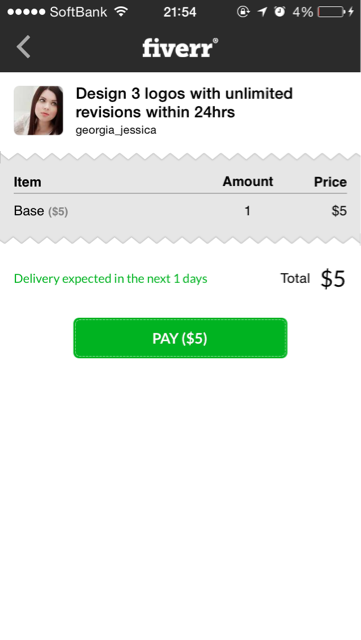This screenshot has width=361, height=640.
Task: Tap the location arrow status icon
Action: 262,12
